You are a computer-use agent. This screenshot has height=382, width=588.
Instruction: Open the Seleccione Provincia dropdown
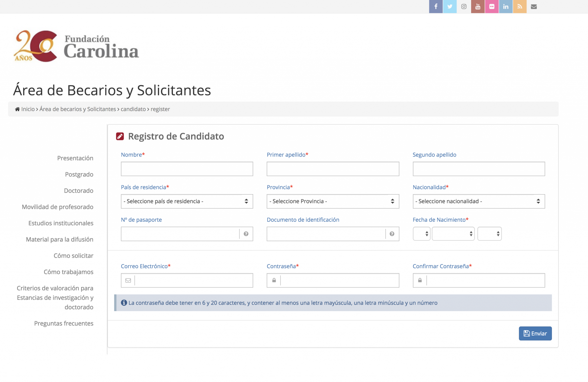(332, 201)
